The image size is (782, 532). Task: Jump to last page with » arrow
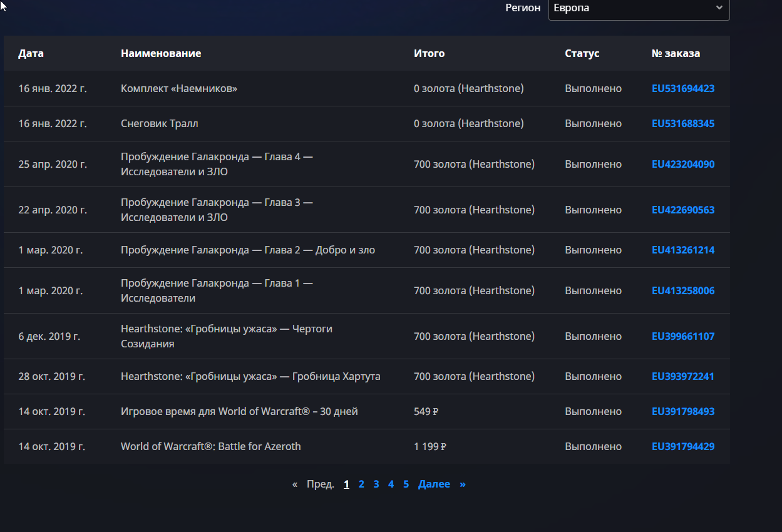tap(463, 484)
